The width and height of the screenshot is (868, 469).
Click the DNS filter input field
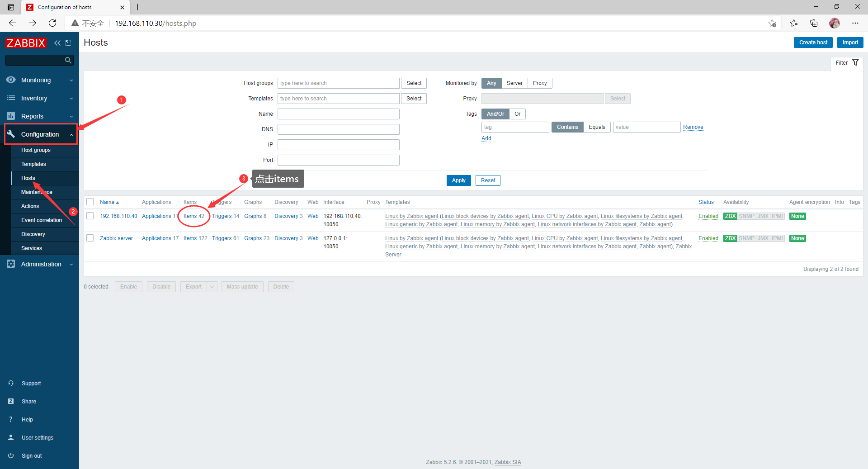[339, 129]
